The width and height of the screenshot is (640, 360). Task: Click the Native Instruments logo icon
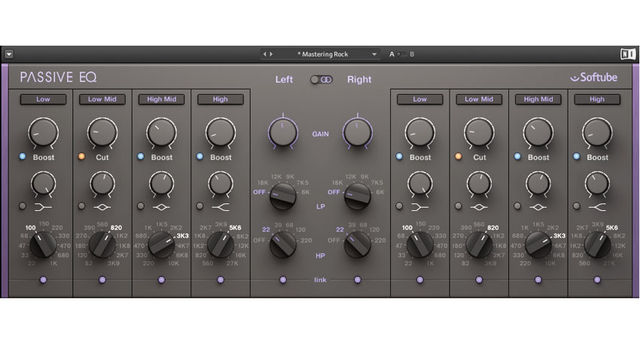(627, 54)
